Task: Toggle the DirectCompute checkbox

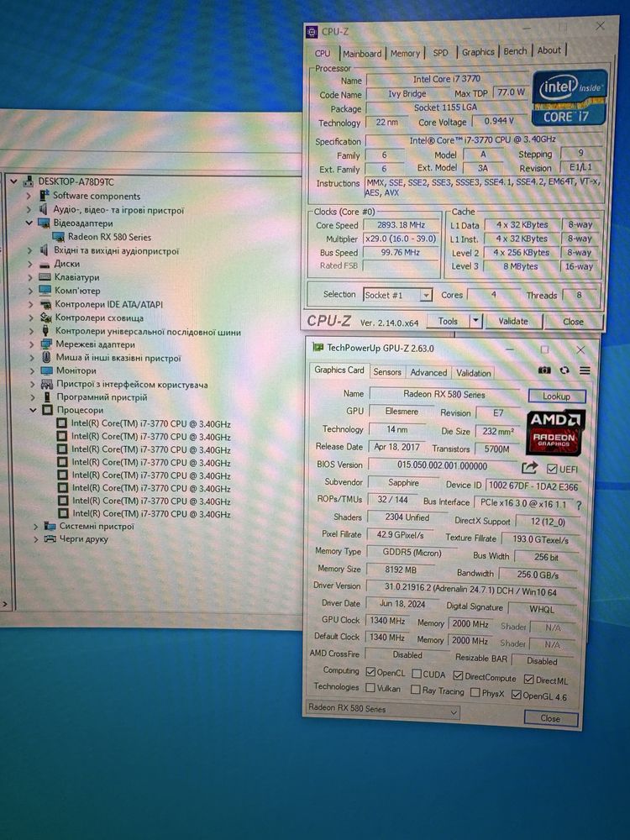Action: pyautogui.click(x=458, y=675)
